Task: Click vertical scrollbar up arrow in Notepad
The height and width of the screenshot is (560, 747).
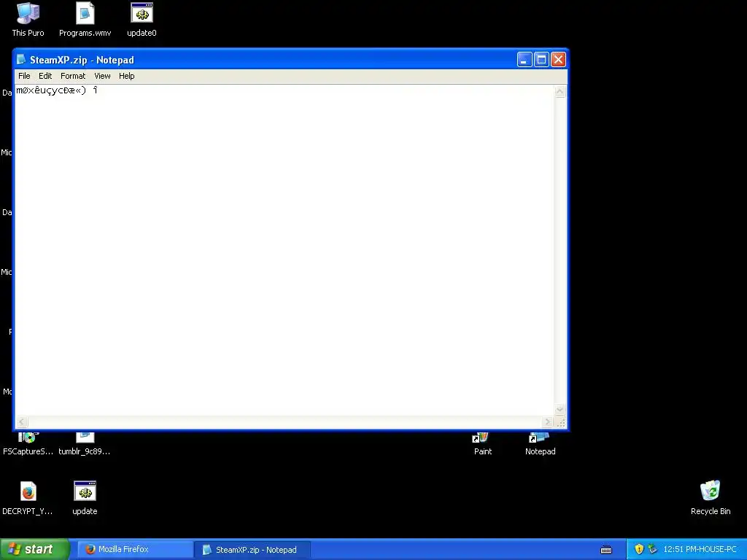Action: tap(560, 91)
